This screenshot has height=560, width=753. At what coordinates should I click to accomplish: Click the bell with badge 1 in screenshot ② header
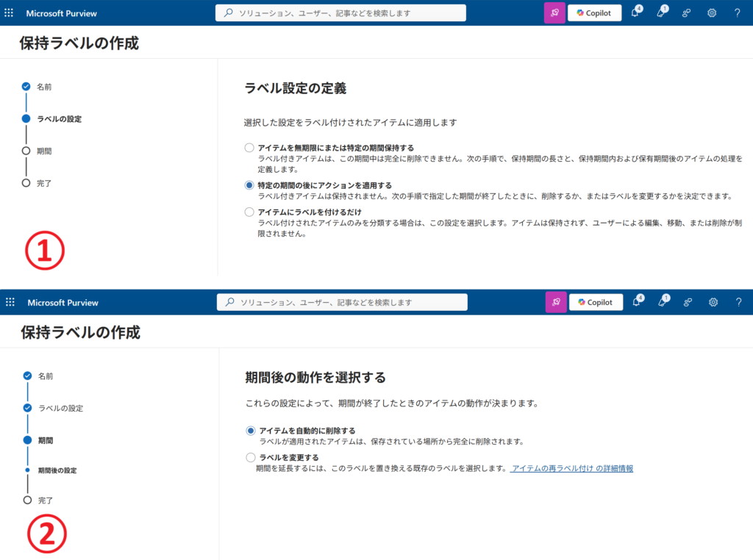pos(662,302)
